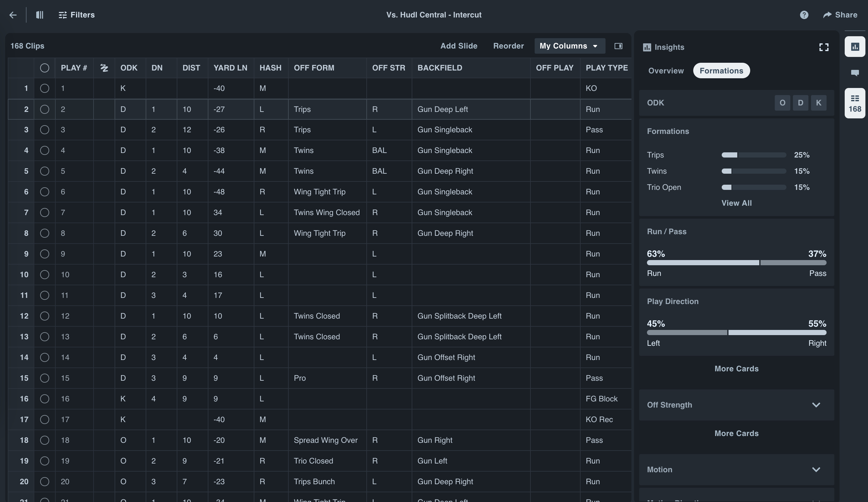This screenshot has height=502, width=868.
Task: Filter insights by Kicking K button
Action: [818, 103]
